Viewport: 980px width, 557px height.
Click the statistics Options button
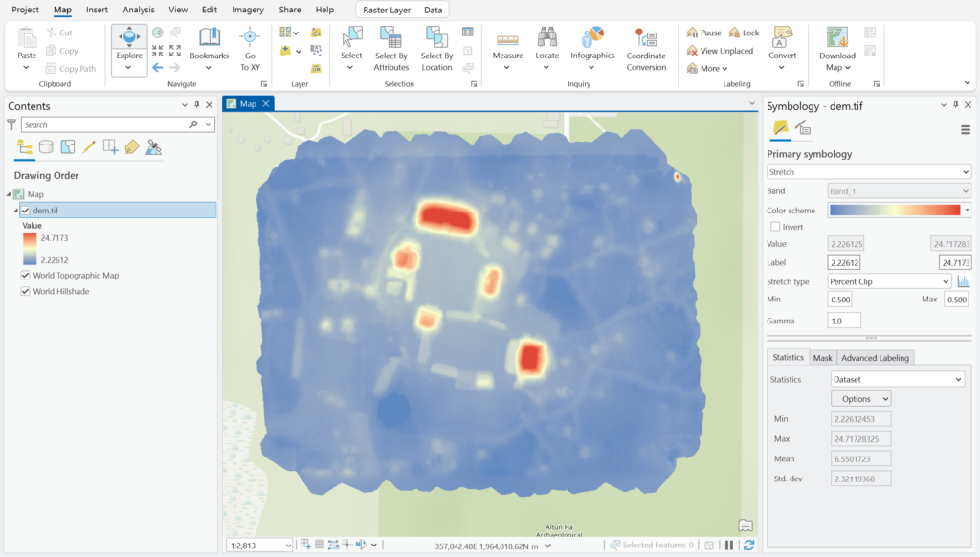pyautogui.click(x=860, y=399)
